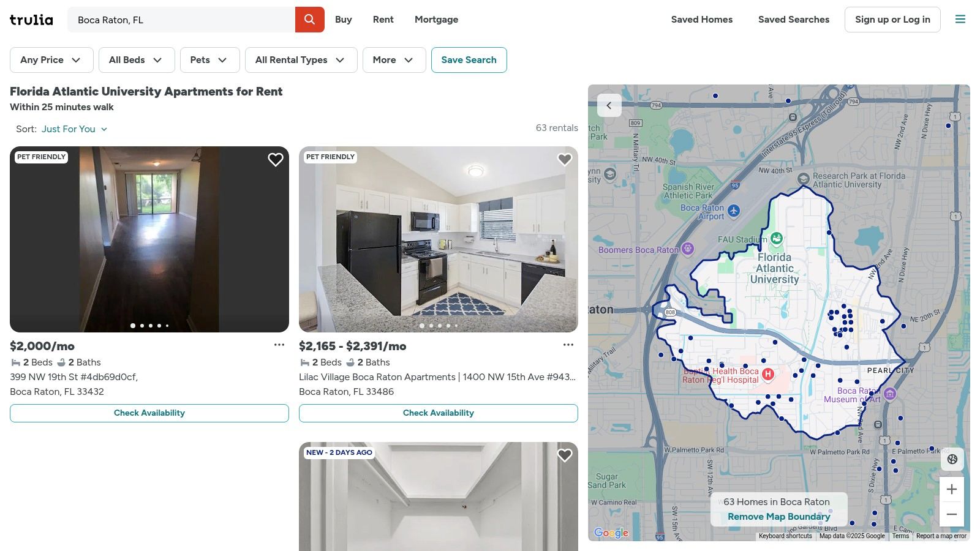Click the Baptist Health hospital marker

tap(768, 373)
